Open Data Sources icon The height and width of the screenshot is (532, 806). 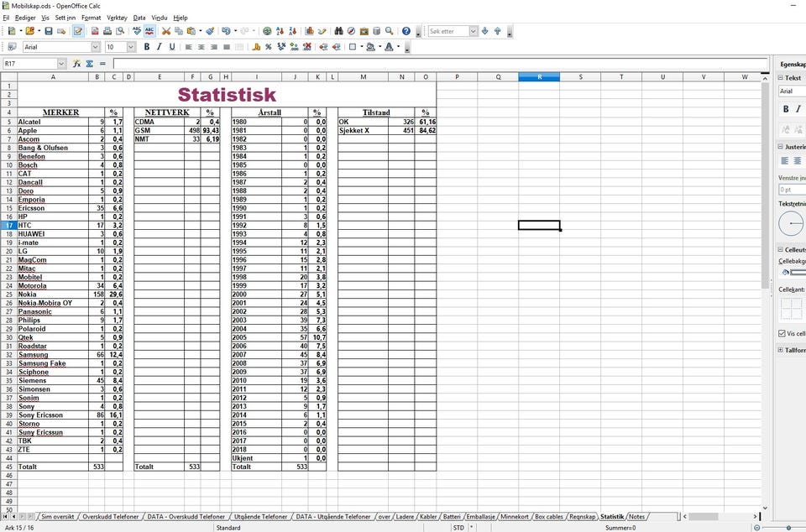pos(376,31)
